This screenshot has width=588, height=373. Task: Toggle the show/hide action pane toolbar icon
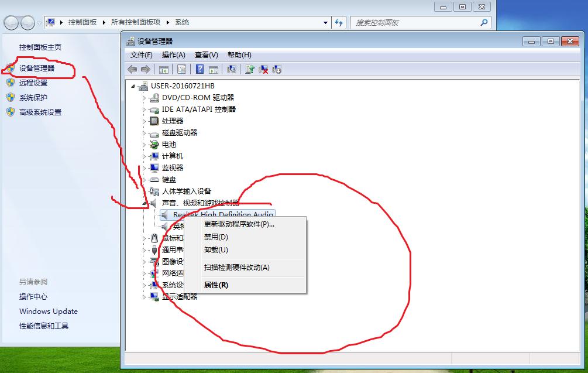click(x=214, y=70)
